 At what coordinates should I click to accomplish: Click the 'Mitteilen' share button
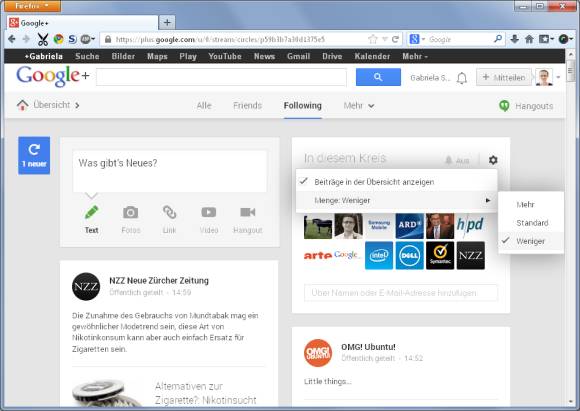[504, 77]
